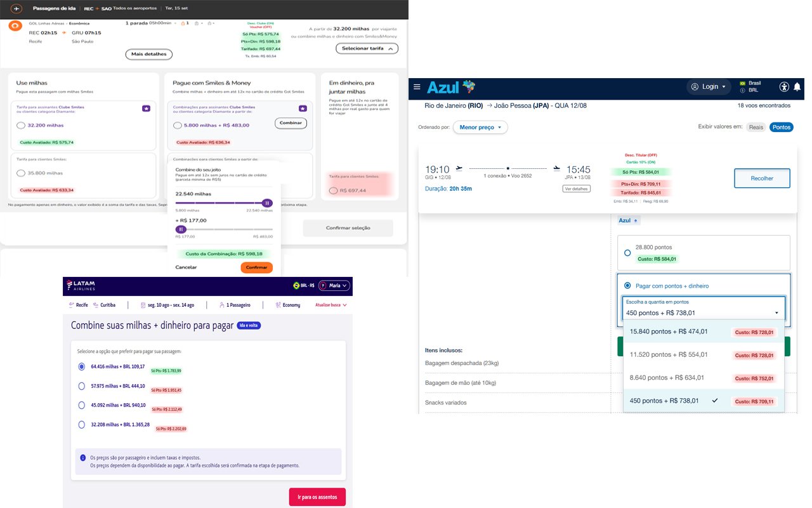
Task: Click the orange Confirmar button
Action: [x=256, y=267]
